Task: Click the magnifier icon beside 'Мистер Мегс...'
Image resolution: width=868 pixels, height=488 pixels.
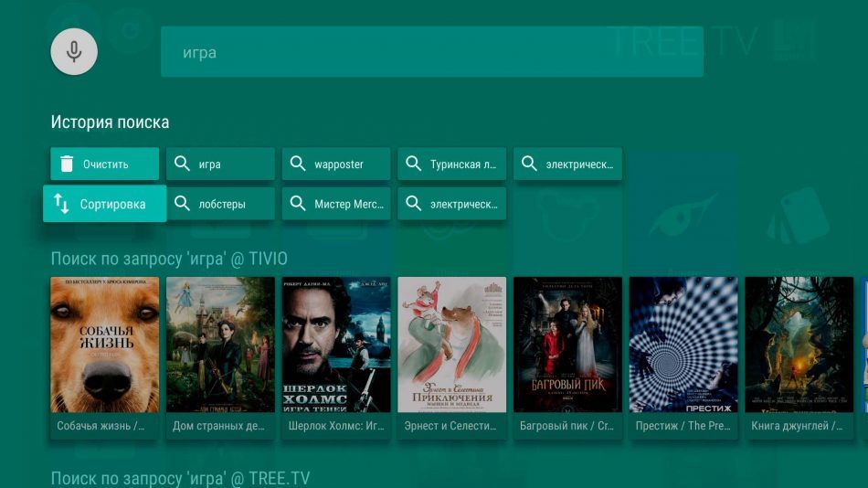Action: [298, 204]
